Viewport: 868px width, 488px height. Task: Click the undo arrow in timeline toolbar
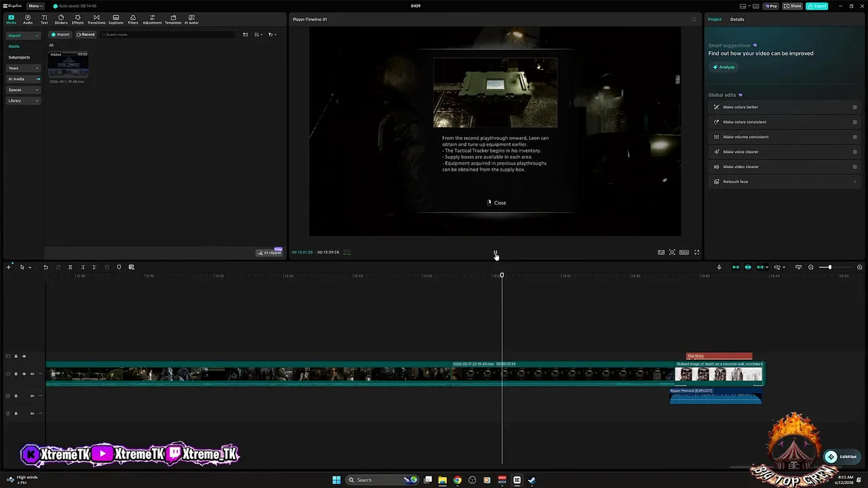pos(45,267)
